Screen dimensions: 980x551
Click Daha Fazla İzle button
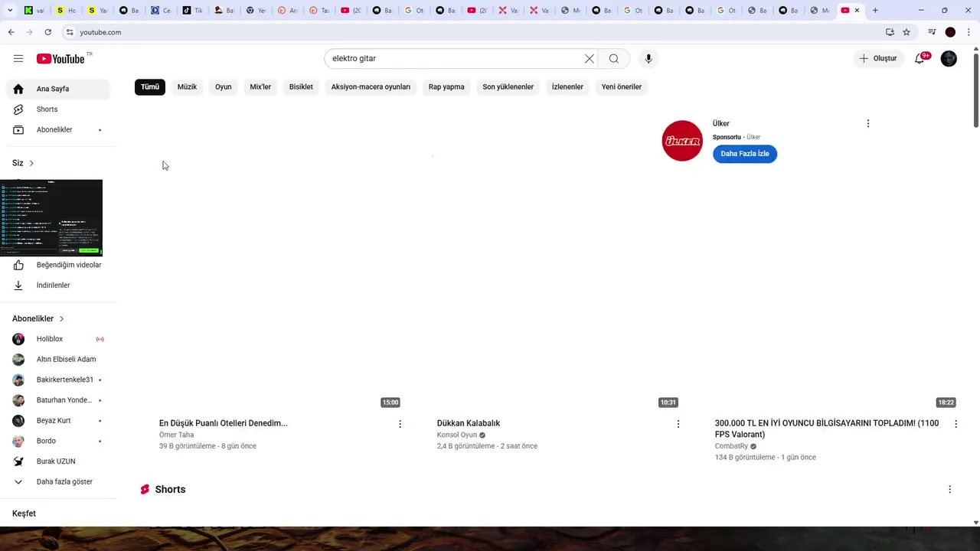pos(745,154)
